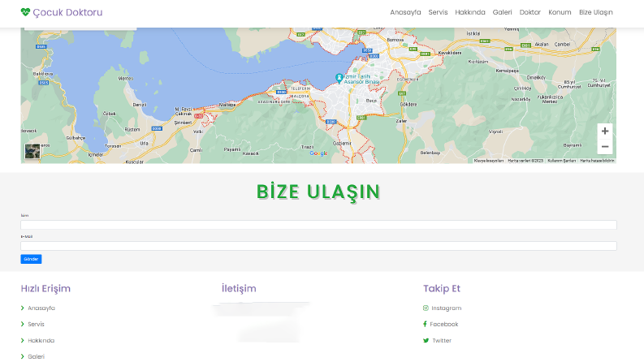Click the Instagram icon
This screenshot has height=362, width=644.
[426, 308]
